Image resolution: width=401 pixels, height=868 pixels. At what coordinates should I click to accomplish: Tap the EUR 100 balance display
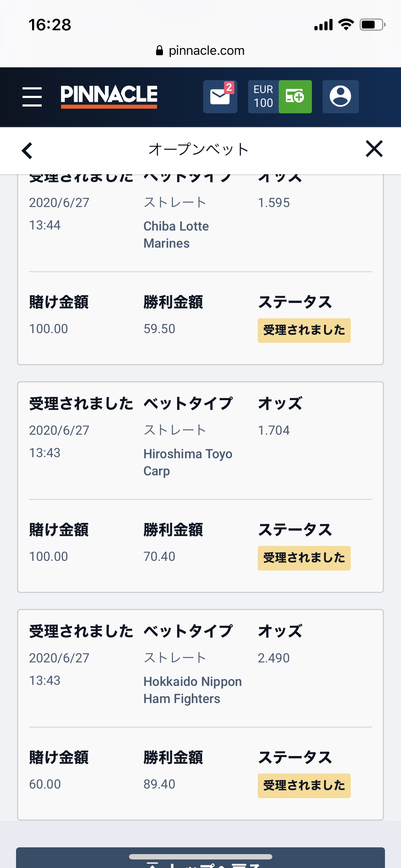coord(263,97)
